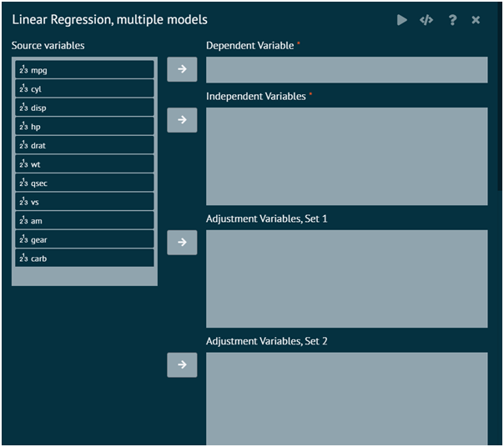This screenshot has height=447, width=504.
Task: Move variable to Adjustment Variables Set 2 arrow
Action: pos(182,364)
